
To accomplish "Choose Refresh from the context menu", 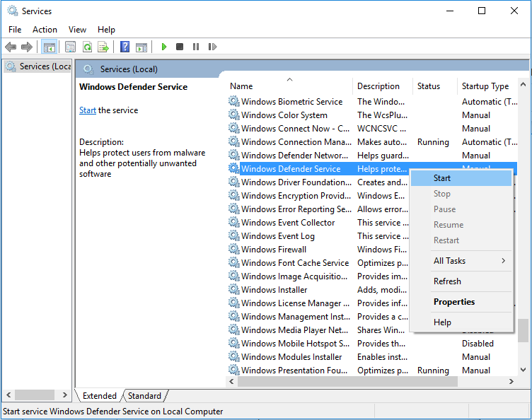I will click(x=461, y=281).
